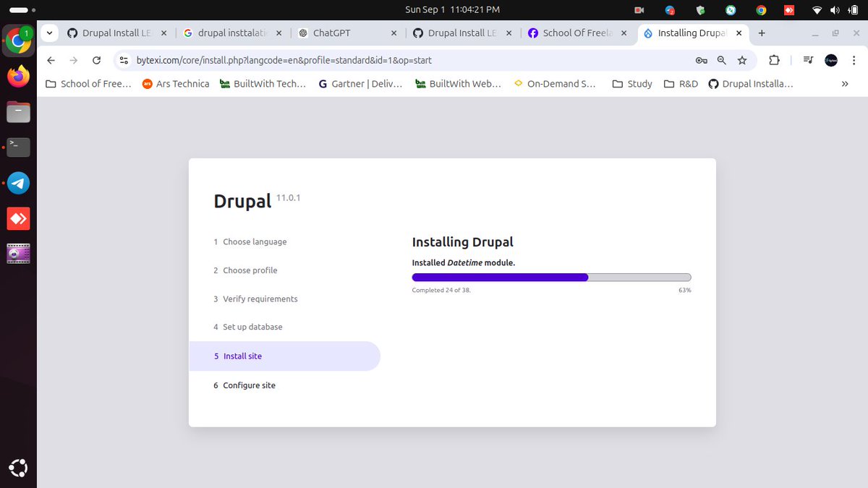The image size is (868, 488).
Task: Click the Choose language step
Action: pyautogui.click(x=250, y=241)
